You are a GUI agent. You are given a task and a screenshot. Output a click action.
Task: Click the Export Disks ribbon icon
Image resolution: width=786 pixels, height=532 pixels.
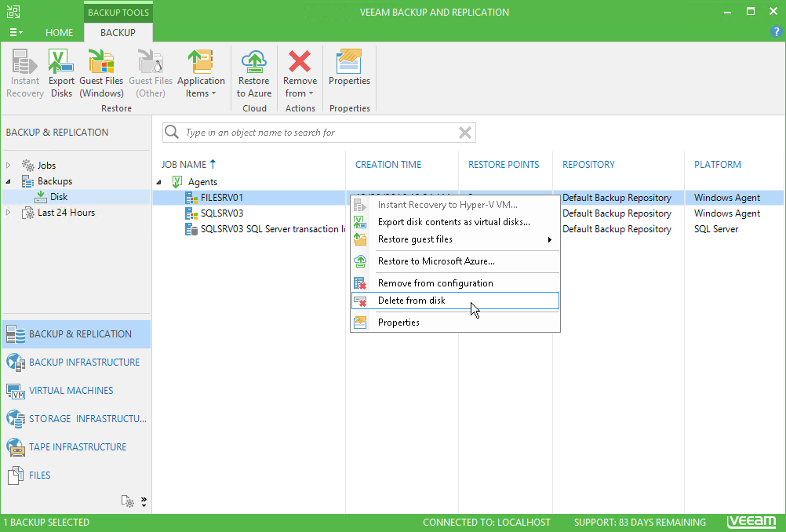[x=61, y=73]
